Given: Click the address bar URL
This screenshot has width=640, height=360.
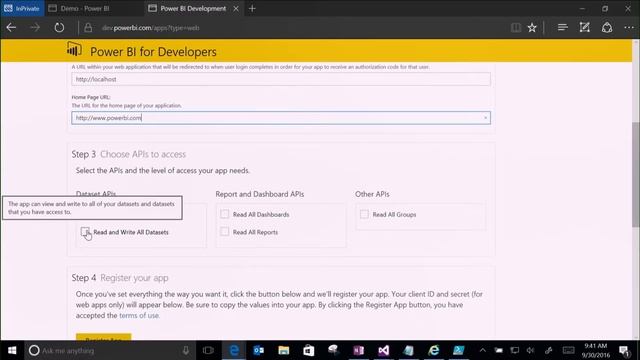Looking at the screenshot, I should [x=151, y=28].
